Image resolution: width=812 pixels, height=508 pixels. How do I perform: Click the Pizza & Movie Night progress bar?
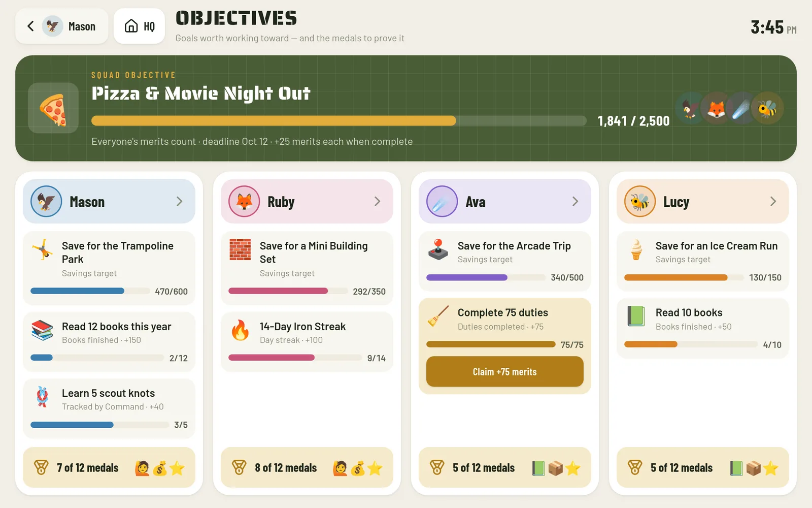339,121
